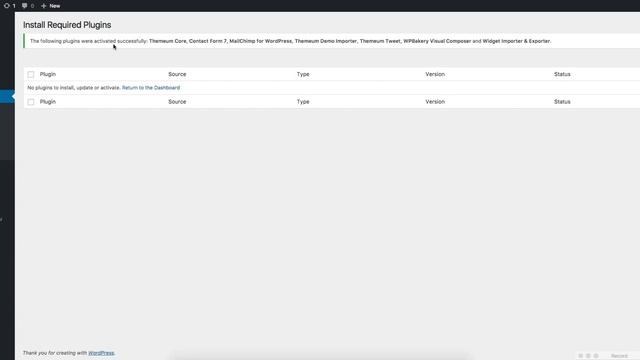
Task: Click the Source column header at top
Action: coord(177,74)
